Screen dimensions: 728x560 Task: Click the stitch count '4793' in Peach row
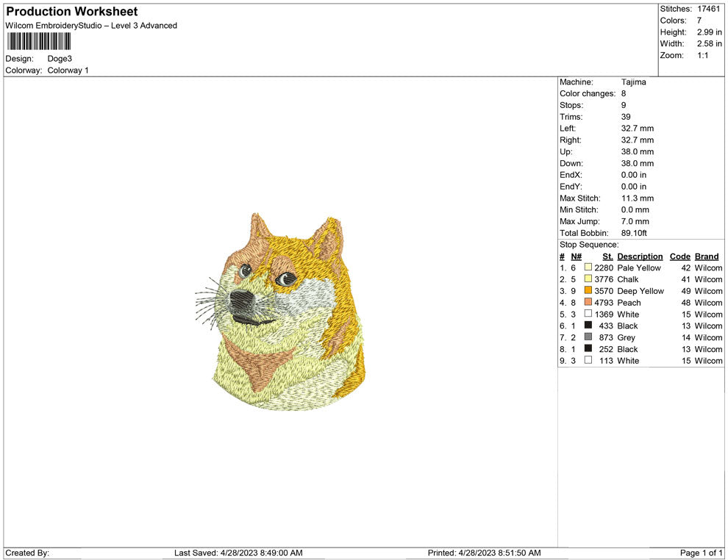604,303
